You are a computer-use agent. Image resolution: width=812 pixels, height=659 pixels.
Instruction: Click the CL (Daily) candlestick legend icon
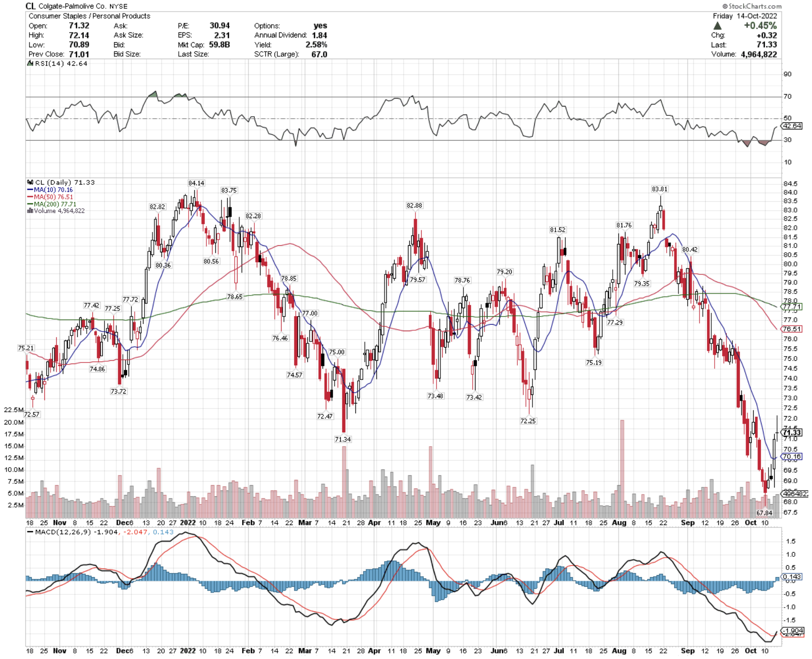[x=30, y=182]
